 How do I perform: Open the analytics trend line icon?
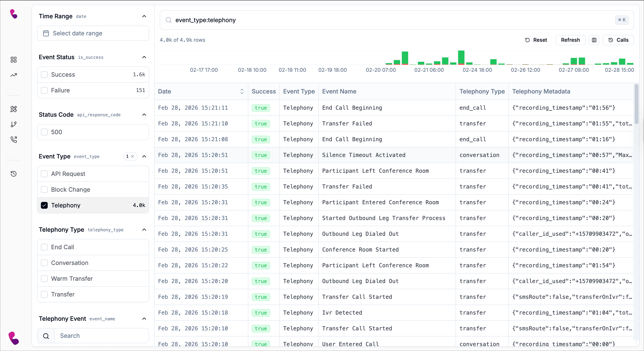coord(14,75)
